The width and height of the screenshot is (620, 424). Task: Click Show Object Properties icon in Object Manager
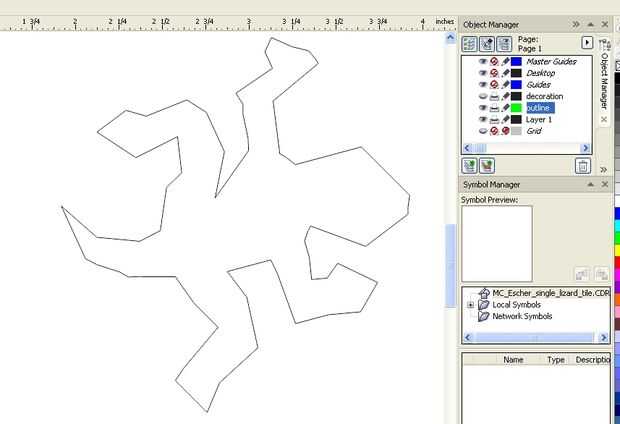[469, 44]
